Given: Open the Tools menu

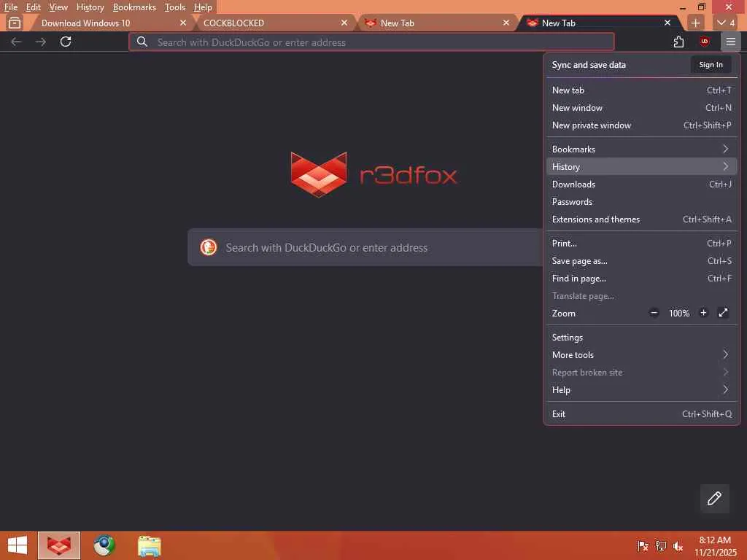Looking at the screenshot, I should coord(175,7).
